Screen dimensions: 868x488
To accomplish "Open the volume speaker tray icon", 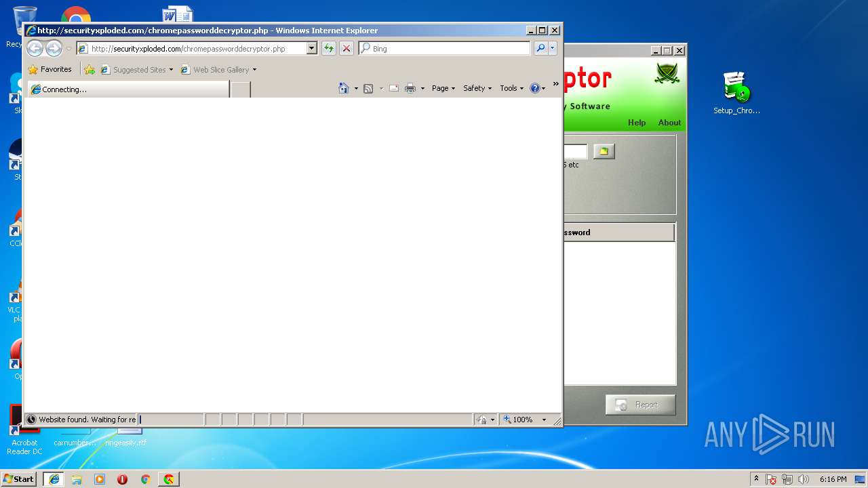I will point(804,479).
